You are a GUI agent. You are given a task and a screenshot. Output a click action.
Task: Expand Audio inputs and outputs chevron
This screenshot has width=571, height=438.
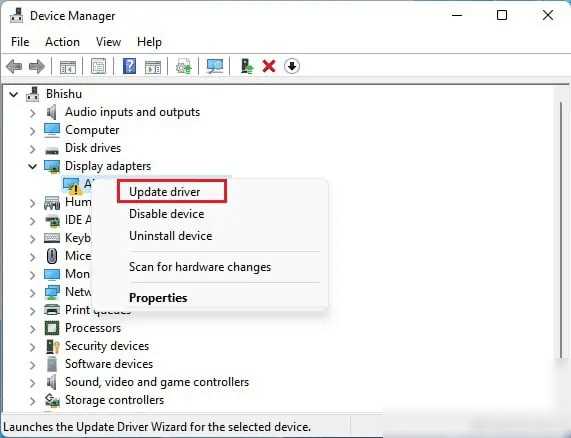point(32,113)
